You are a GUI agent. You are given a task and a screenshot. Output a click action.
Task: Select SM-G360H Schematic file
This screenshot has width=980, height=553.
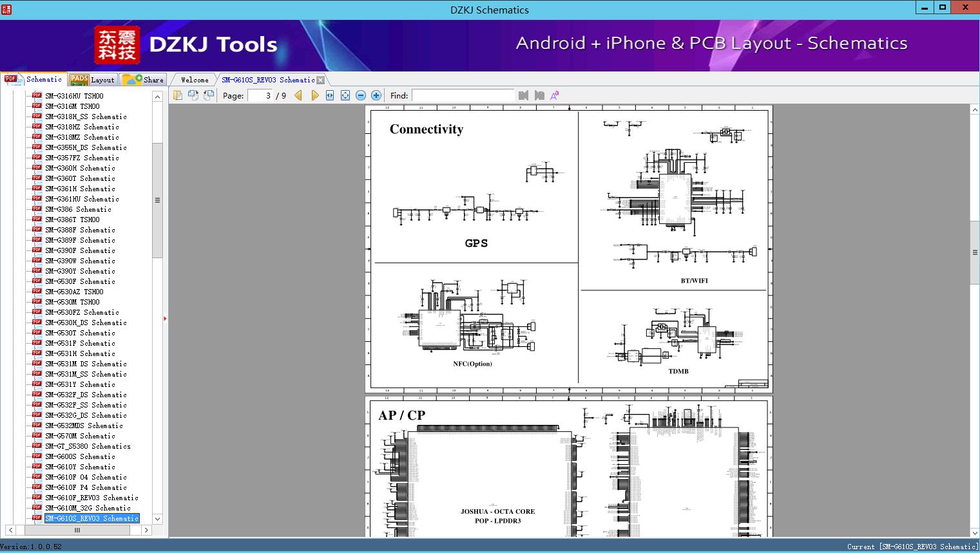80,168
